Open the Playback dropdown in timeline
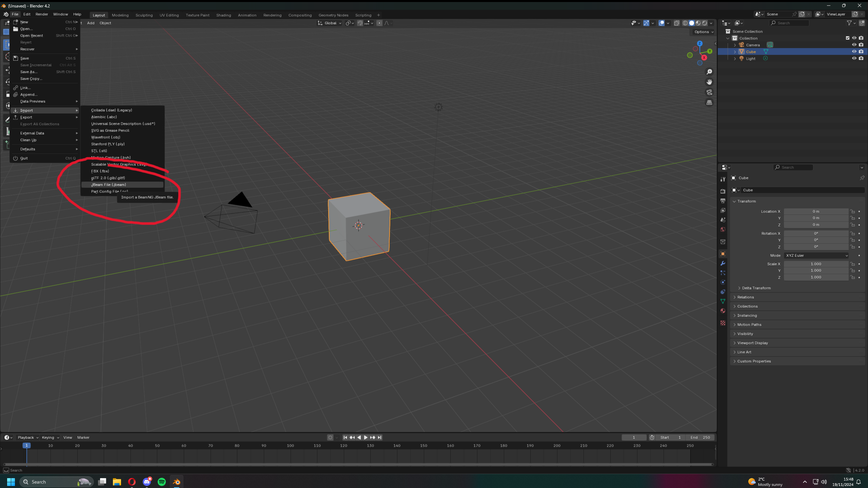This screenshot has width=868, height=488. point(28,438)
